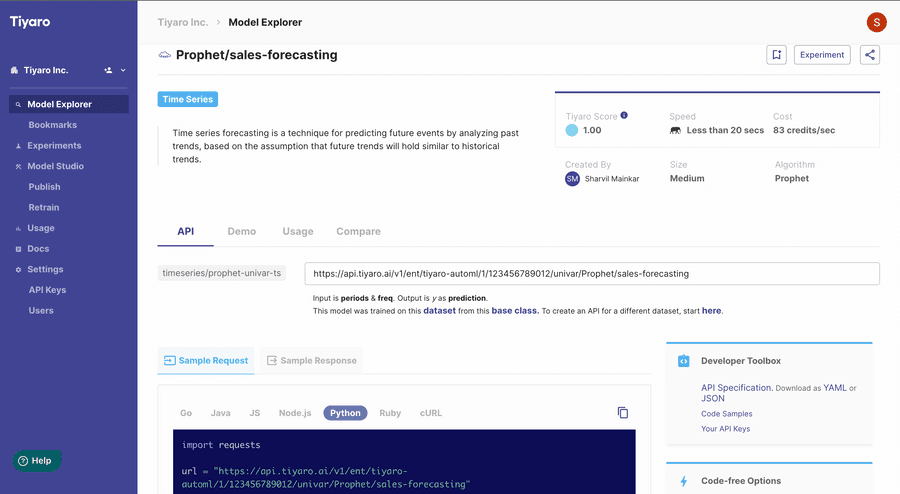Screen dimensions: 900x494
Task: Click the Developer Toolbox icon
Action: [x=684, y=361]
